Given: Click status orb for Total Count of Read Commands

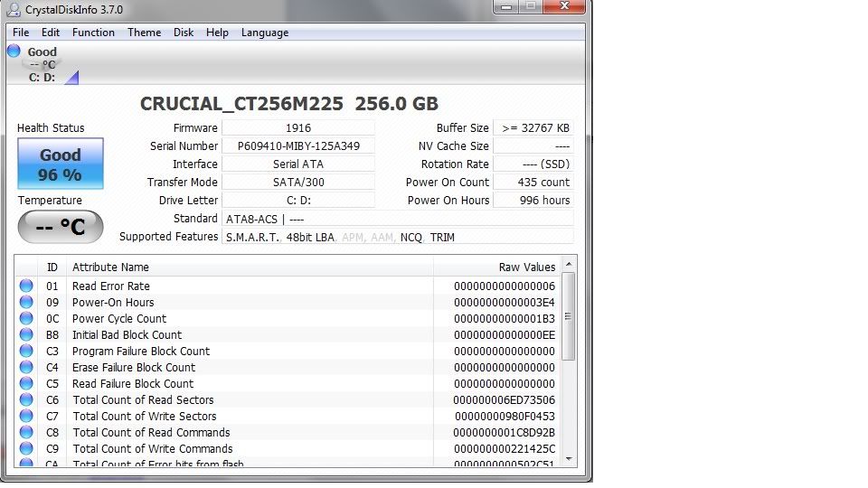Looking at the screenshot, I should coord(26,432).
